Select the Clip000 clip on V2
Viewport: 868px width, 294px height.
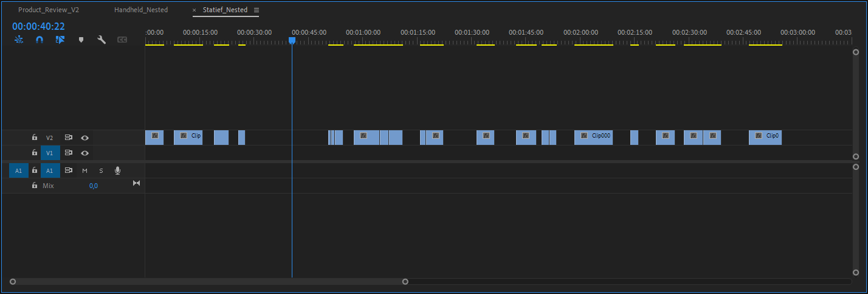593,137
